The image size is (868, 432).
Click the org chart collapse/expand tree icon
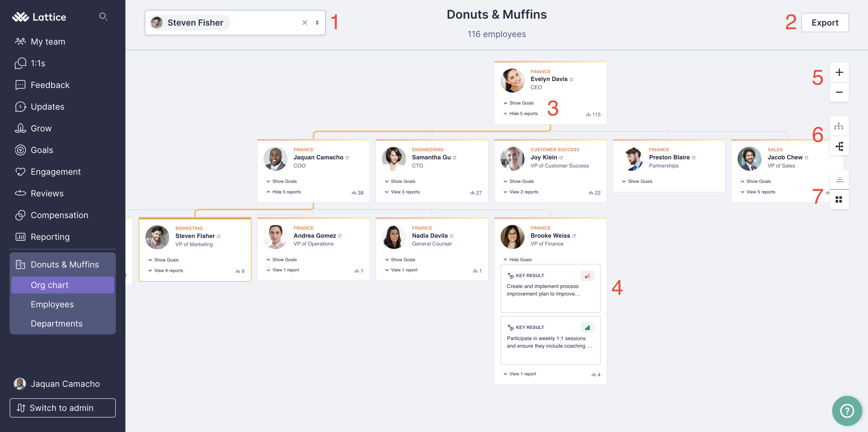click(839, 126)
